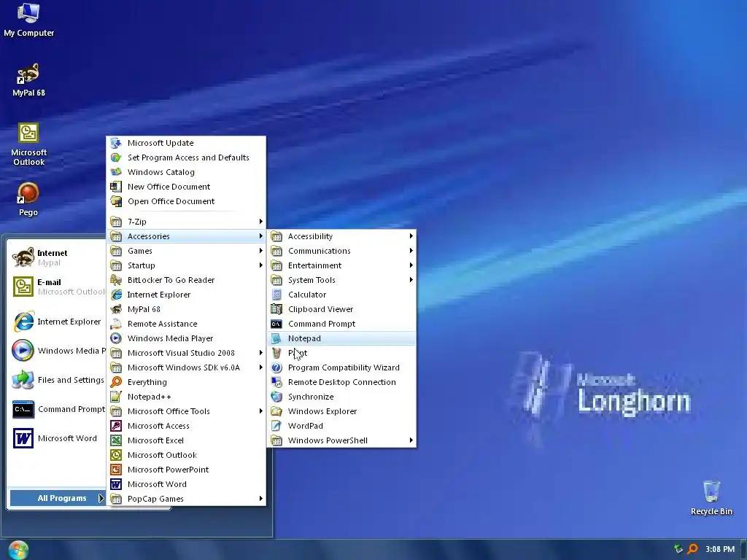
Task: Launch Microsoft PowerPoint
Action: click(186, 470)
